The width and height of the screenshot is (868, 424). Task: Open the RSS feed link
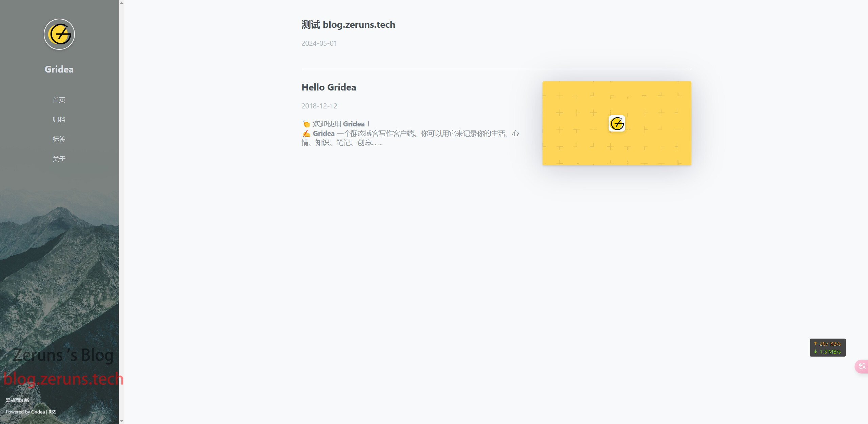click(x=52, y=412)
